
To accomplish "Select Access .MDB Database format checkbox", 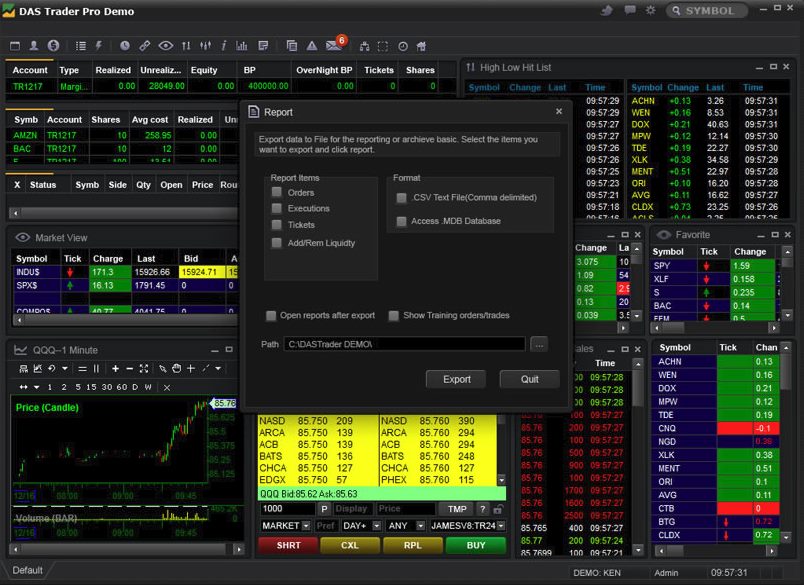I will pos(401,221).
